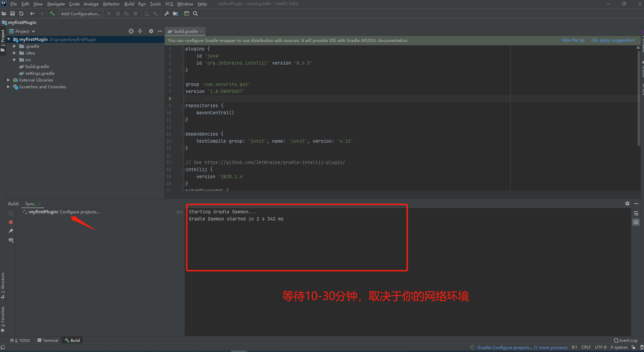Toggle the eye view options in Build panel

[x=11, y=240]
